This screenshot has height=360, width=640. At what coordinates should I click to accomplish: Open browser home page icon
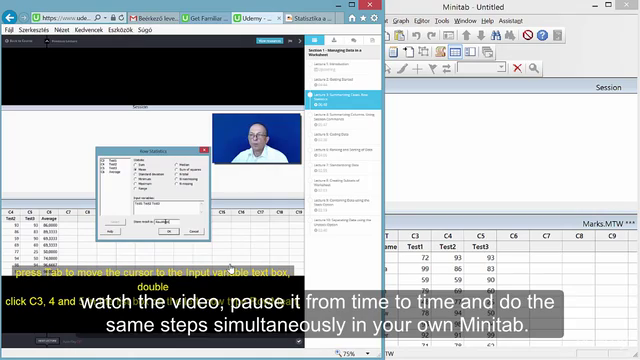(x=352, y=18)
